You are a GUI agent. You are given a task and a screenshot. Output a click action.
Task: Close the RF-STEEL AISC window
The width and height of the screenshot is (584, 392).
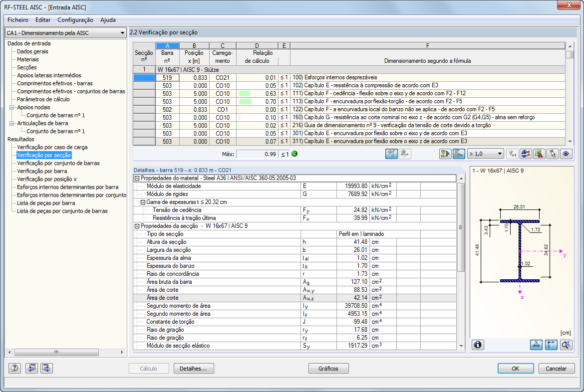point(569,4)
